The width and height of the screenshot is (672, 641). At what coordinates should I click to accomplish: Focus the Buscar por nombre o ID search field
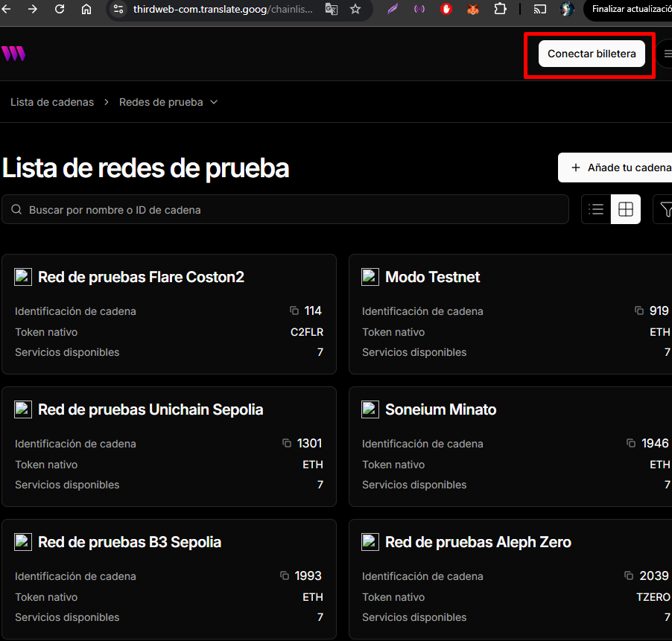285,209
